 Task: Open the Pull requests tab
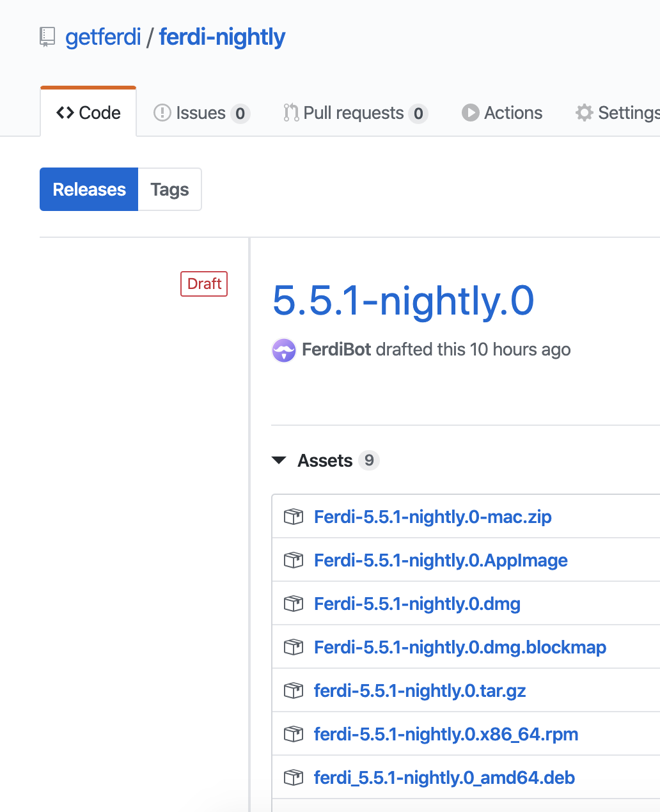(x=356, y=113)
